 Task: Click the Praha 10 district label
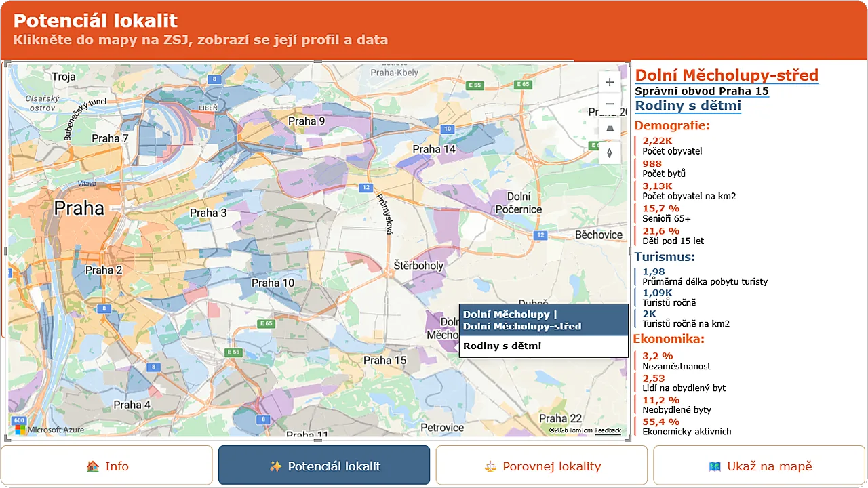pos(273,283)
